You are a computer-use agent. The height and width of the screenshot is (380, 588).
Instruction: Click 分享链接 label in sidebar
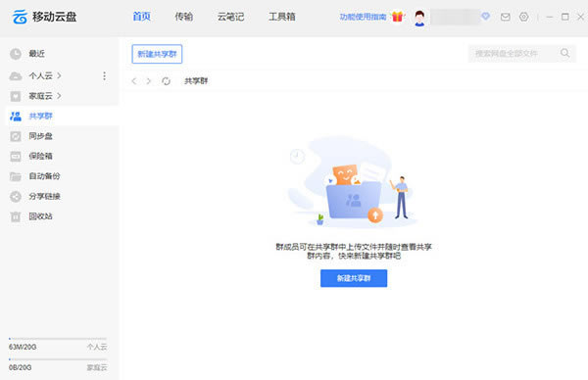45,197
